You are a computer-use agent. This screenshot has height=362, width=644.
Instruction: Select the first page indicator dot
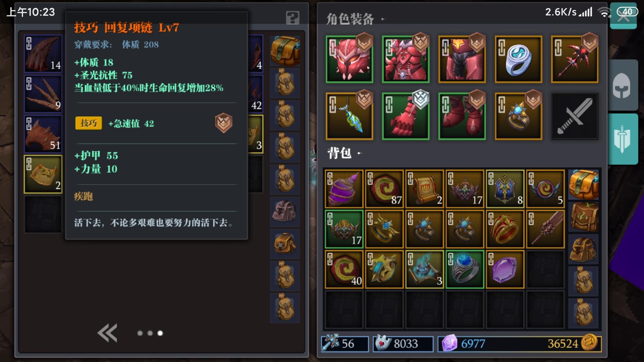point(140,333)
